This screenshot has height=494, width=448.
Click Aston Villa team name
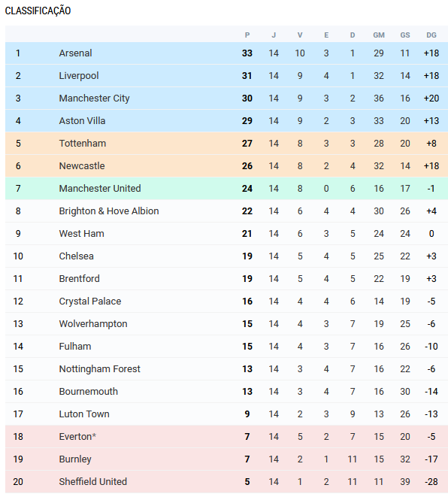tap(82, 120)
